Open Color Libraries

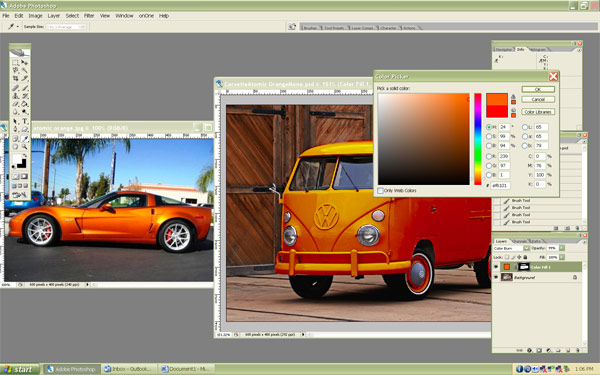[538, 112]
